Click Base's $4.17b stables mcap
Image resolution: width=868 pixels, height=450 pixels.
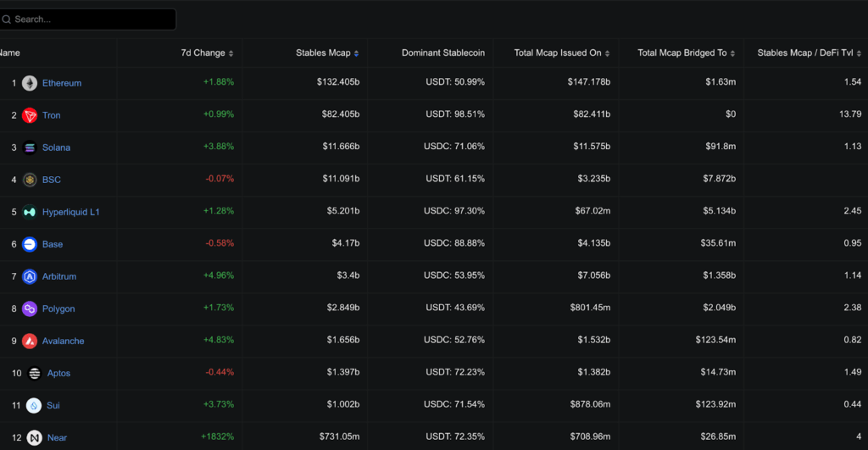coord(346,243)
